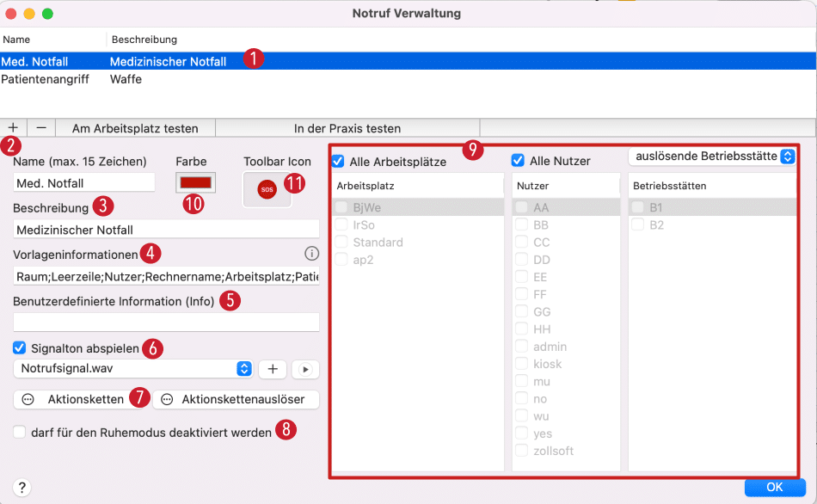817x504 pixels.
Task: Open the Notrufsignal.wav sound dropdown
Action: coord(132,368)
